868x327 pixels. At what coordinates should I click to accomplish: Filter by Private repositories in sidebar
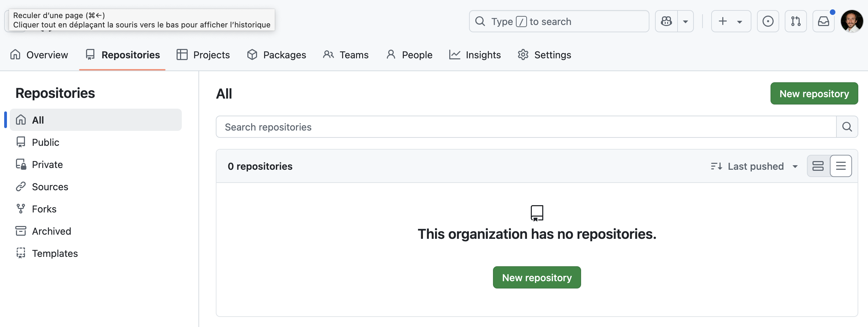click(47, 165)
